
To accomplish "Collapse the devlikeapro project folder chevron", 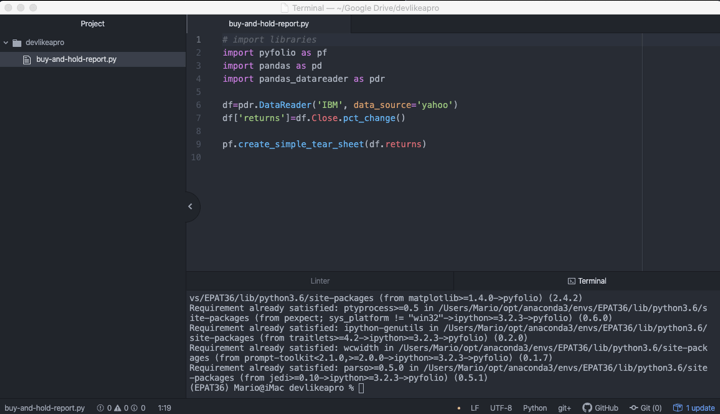I will tap(6, 43).
